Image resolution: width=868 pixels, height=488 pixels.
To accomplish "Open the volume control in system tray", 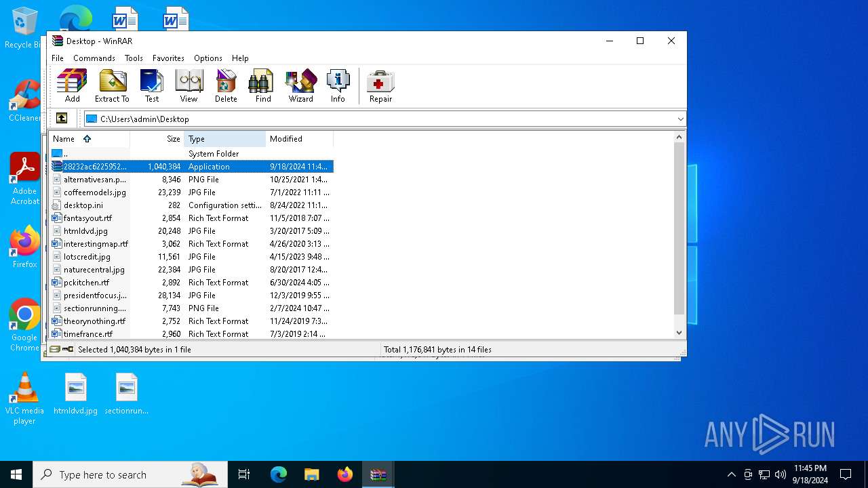I will [x=780, y=474].
